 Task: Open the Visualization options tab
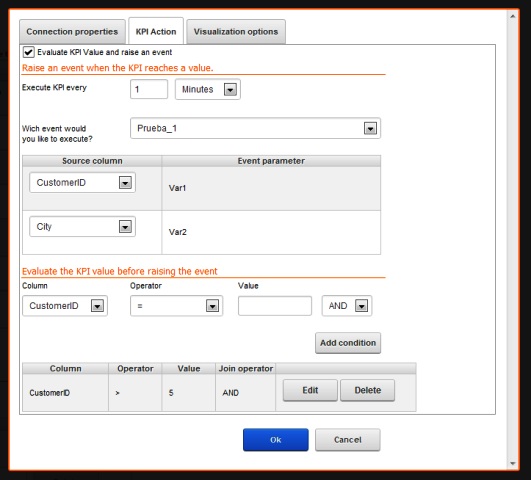[236, 32]
